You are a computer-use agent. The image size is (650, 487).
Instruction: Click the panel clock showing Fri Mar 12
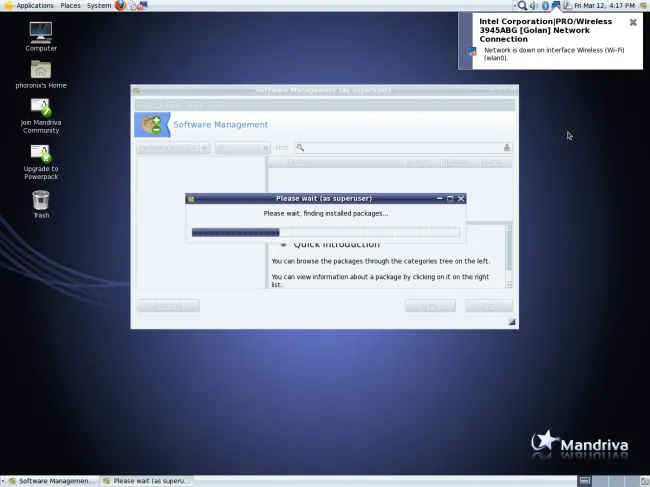coord(604,5)
